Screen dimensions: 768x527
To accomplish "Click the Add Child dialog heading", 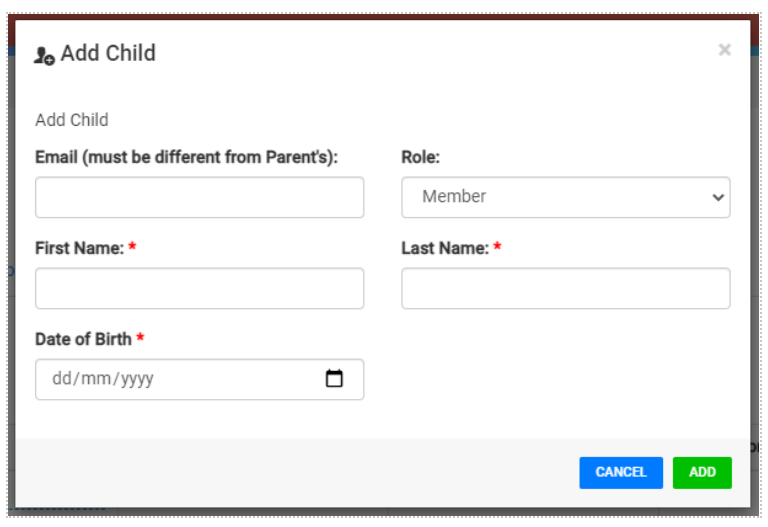I will point(108,53).
